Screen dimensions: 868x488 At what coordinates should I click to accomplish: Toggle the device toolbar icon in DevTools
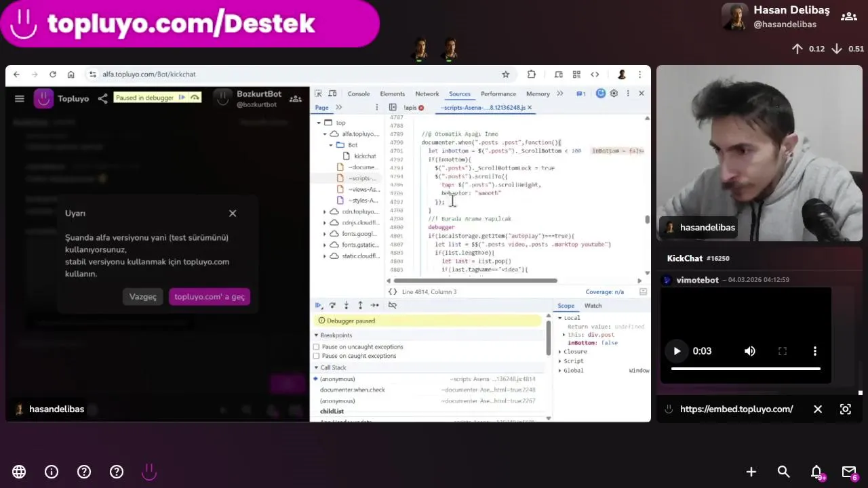click(332, 94)
